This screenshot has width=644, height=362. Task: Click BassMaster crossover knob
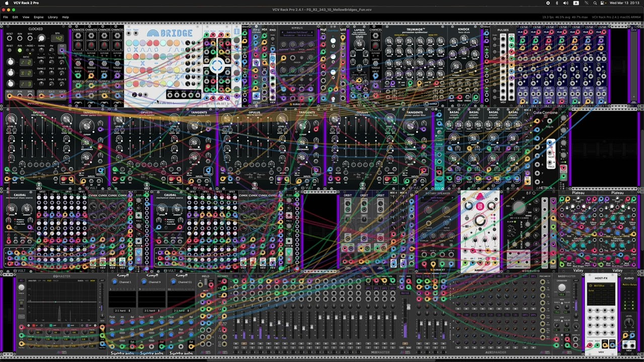pos(561,288)
